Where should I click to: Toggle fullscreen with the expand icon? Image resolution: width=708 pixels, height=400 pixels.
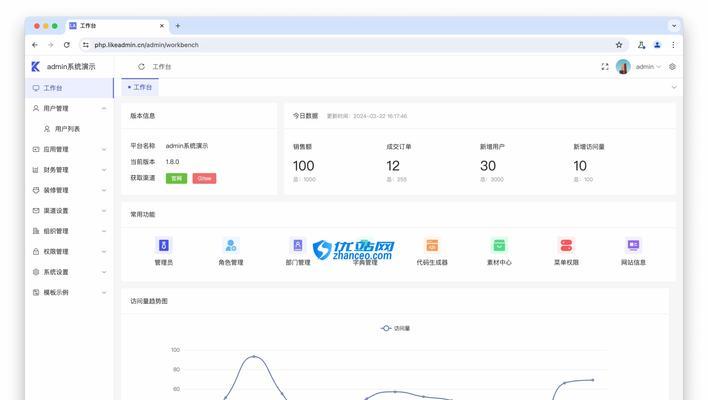point(605,66)
